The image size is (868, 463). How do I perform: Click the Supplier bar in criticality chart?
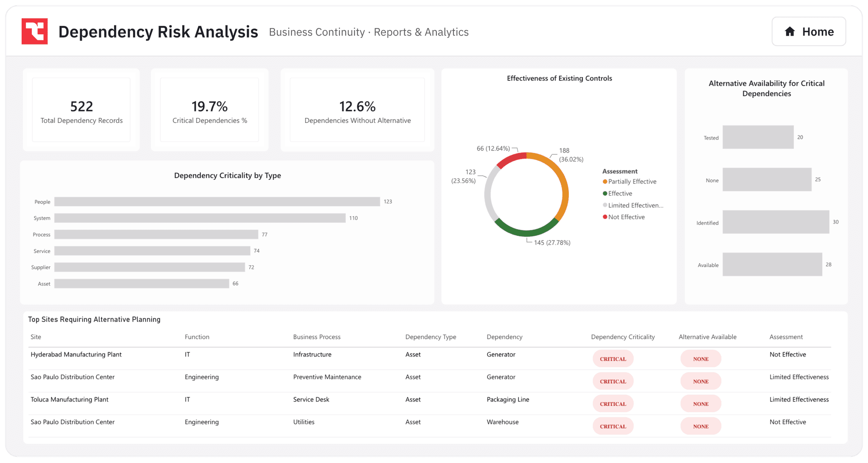click(x=150, y=267)
